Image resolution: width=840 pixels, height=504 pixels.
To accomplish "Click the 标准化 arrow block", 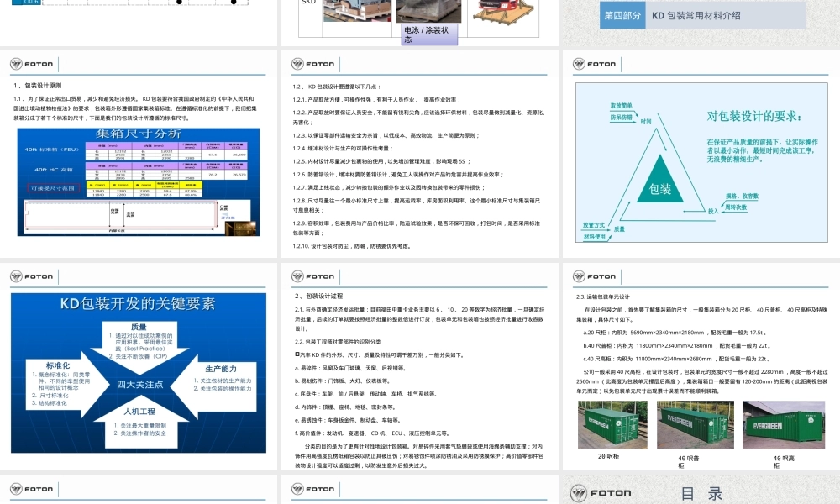I will (66, 384).
